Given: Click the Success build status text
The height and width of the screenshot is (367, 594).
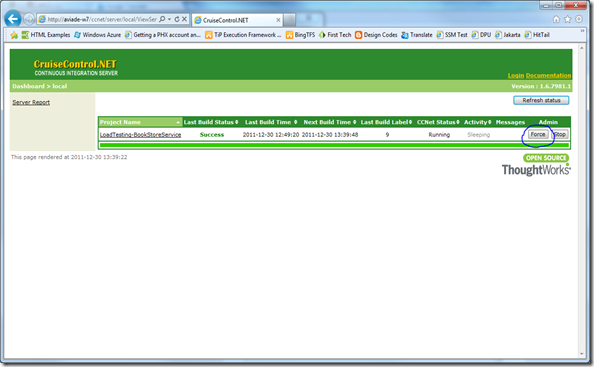Looking at the screenshot, I should (x=212, y=135).
